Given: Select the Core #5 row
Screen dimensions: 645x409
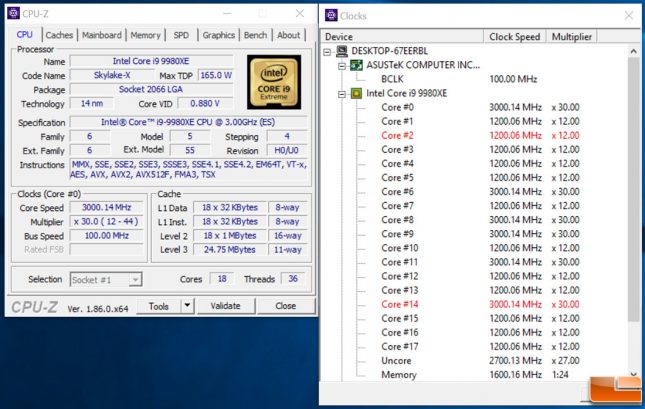Looking at the screenshot, I should 480,177.
